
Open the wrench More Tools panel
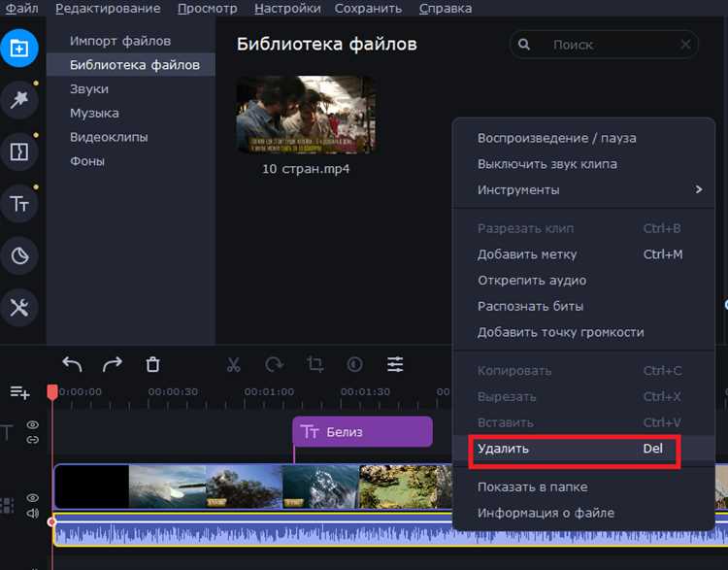point(19,308)
